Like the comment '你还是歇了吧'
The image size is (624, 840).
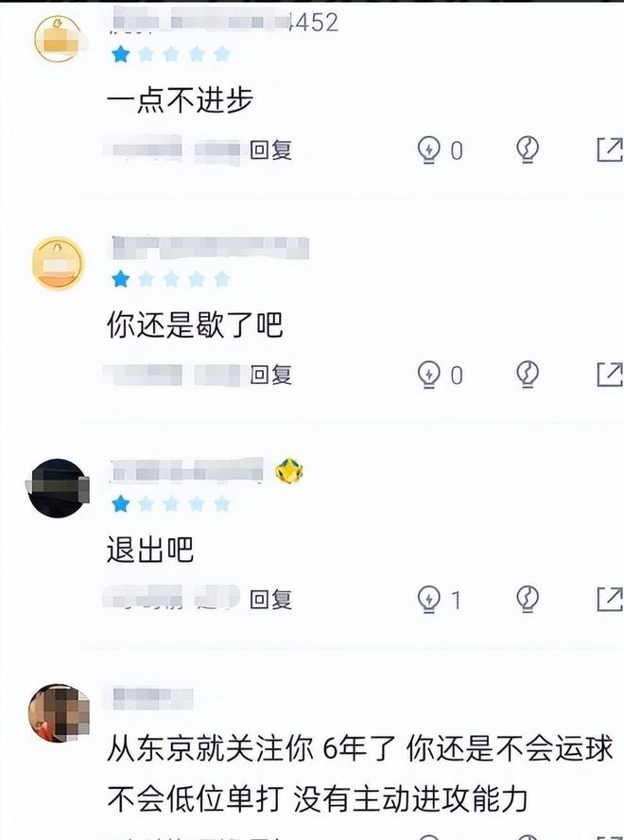click(x=429, y=375)
